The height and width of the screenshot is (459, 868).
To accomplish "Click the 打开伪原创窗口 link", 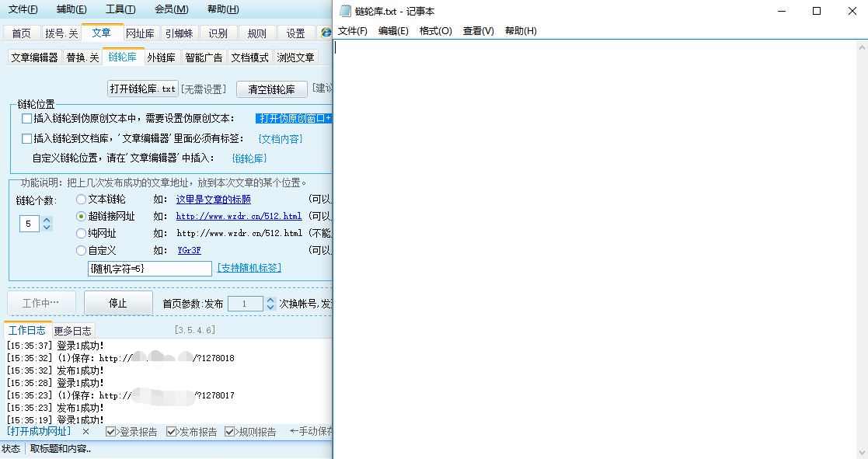I will 293,118.
